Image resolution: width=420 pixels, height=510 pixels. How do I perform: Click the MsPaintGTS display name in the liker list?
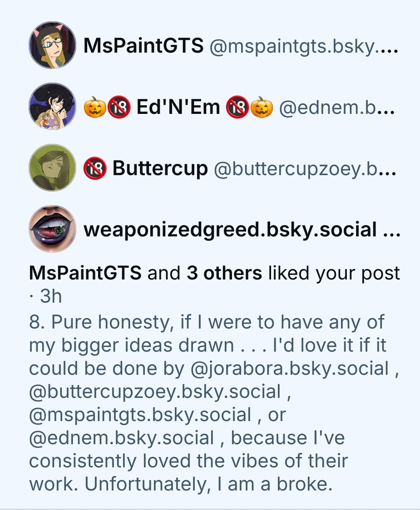click(x=143, y=45)
